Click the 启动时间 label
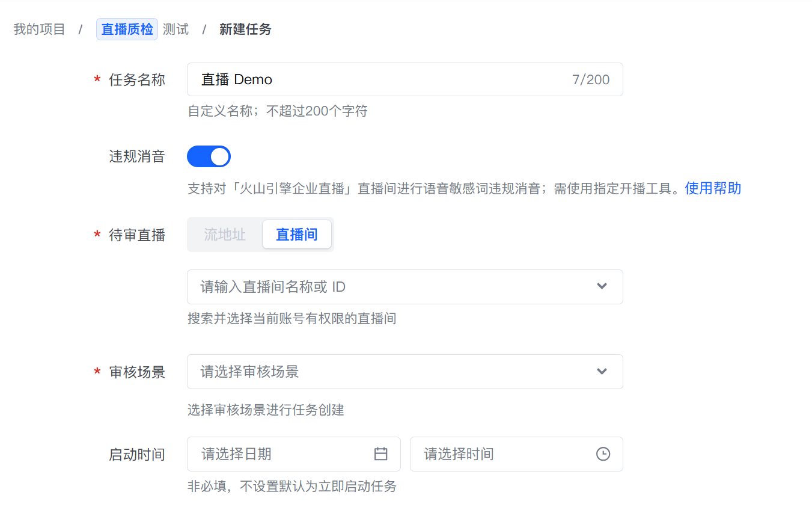The height and width of the screenshot is (507, 812). [137, 455]
